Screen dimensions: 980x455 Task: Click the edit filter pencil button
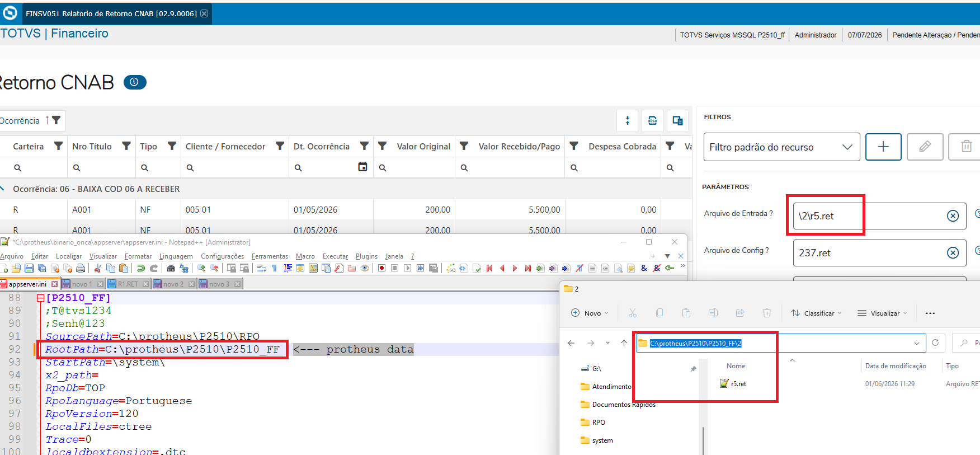tap(925, 147)
